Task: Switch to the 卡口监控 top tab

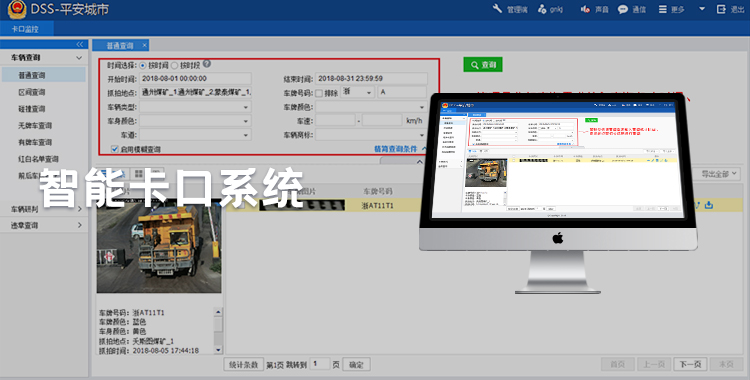Action: pos(26,29)
